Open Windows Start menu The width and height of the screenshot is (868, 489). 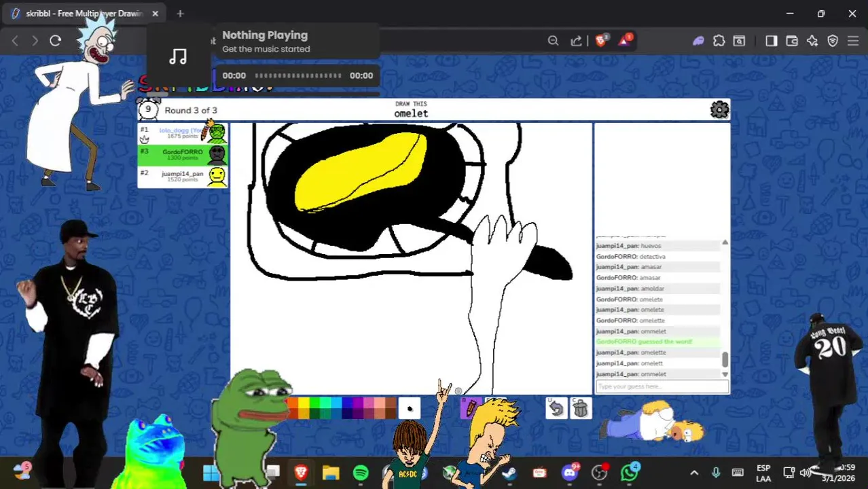point(211,473)
